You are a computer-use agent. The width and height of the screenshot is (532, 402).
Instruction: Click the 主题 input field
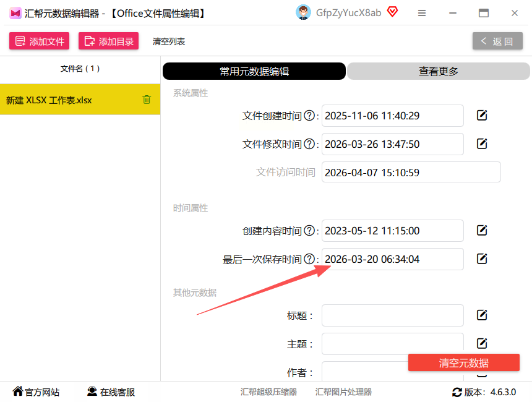click(x=393, y=344)
